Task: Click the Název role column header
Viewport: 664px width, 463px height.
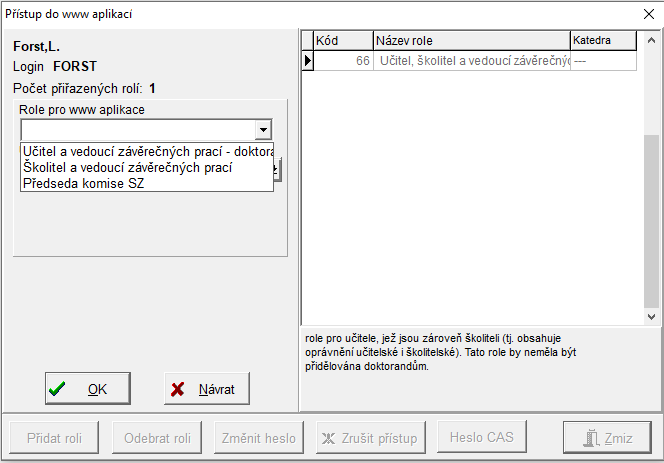Action: pos(470,41)
